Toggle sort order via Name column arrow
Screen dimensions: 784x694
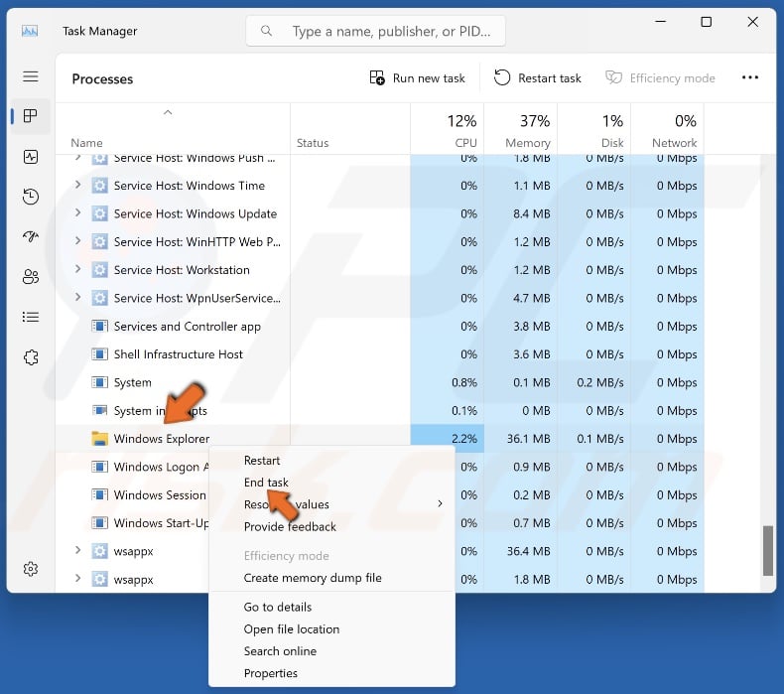[168, 112]
